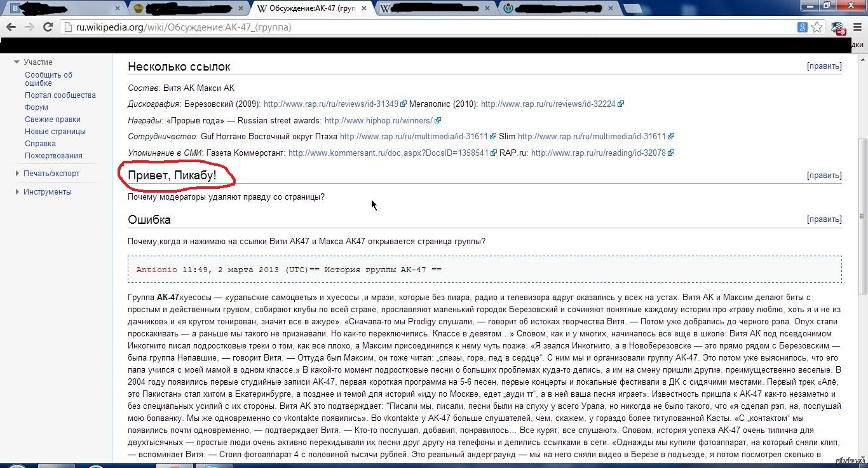Bookmark this page with the star icon

817,27
